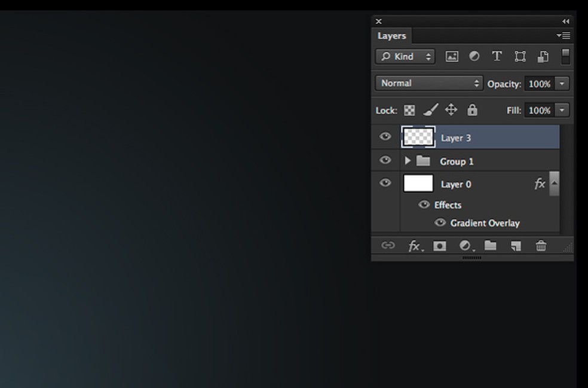Screen dimensions: 588x388
Task: Click the fx indicator on Layer 0
Action: coord(539,184)
